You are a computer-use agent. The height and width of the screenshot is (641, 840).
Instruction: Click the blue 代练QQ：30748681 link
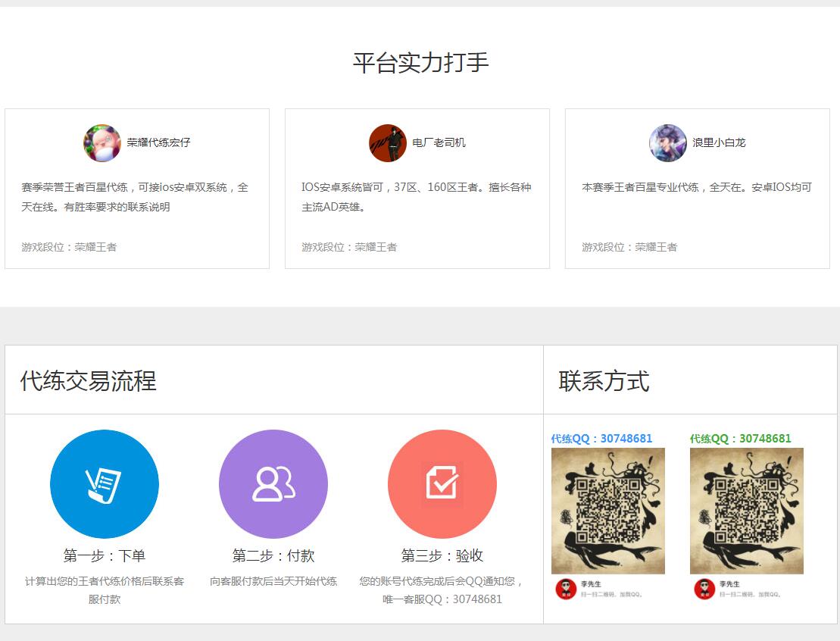[601, 439]
